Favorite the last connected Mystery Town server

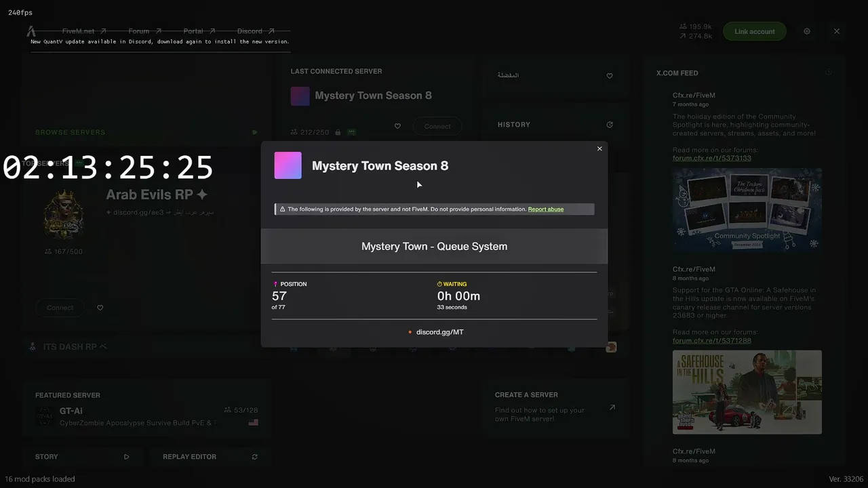coord(397,126)
